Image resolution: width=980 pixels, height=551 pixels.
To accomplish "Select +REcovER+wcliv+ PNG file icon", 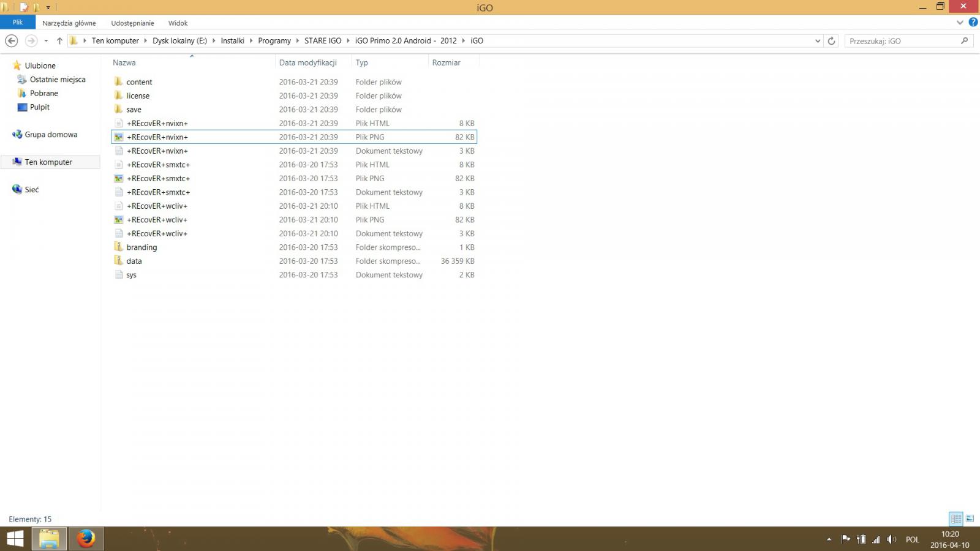I will 119,220.
